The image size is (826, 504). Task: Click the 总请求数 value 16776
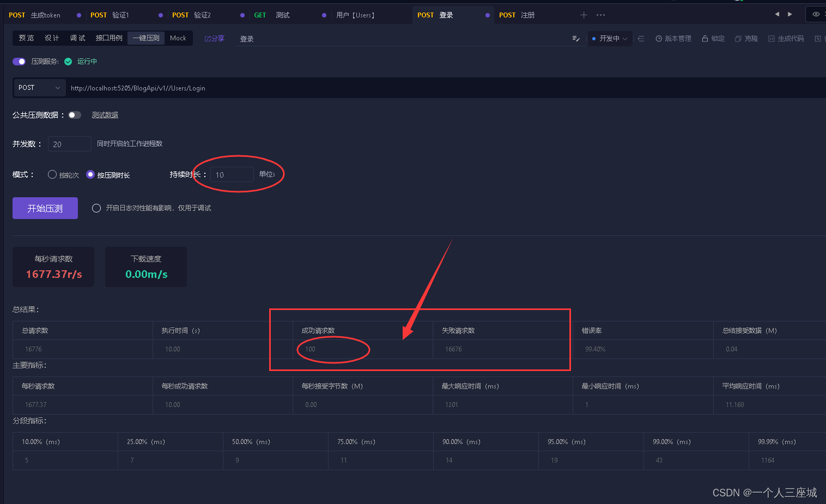click(x=33, y=349)
